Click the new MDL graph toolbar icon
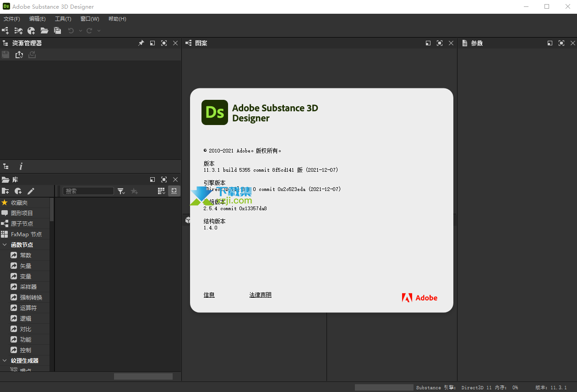 [x=18, y=31]
